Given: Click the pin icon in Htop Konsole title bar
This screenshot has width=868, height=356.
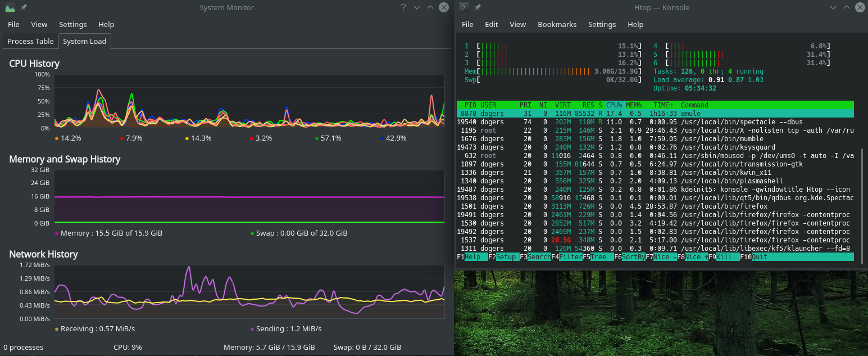Looking at the screenshot, I should (x=478, y=7).
